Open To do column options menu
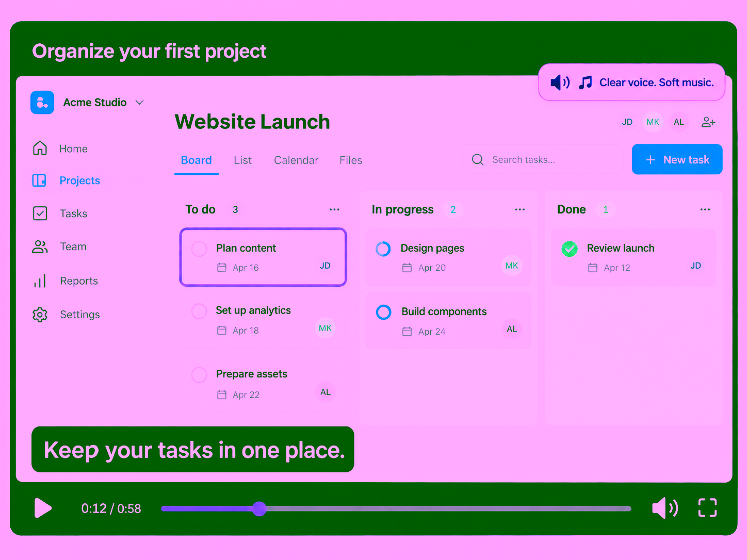The image size is (747, 560). tap(334, 209)
